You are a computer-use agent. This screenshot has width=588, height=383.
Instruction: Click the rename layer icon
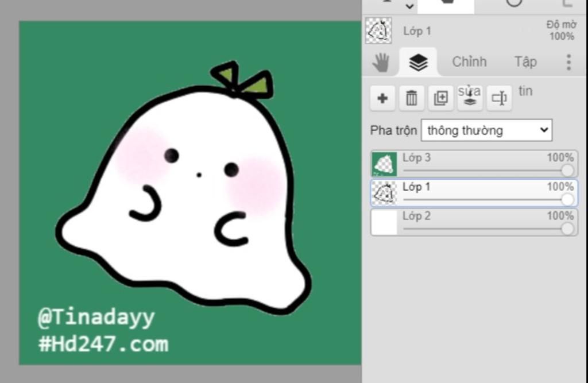499,98
